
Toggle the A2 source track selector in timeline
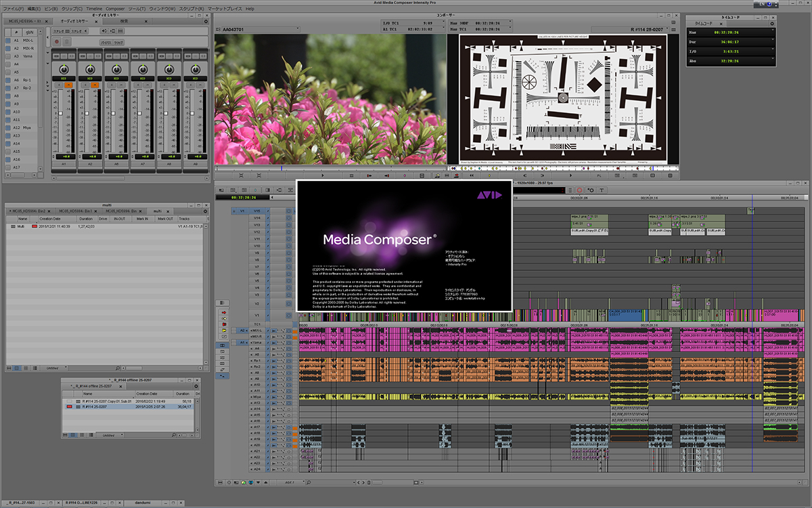tap(242, 331)
